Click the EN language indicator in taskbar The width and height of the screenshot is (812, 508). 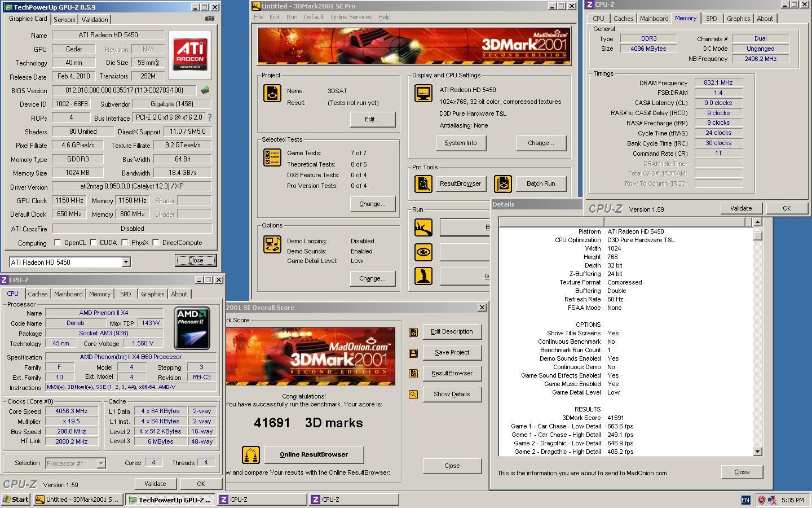(x=745, y=500)
